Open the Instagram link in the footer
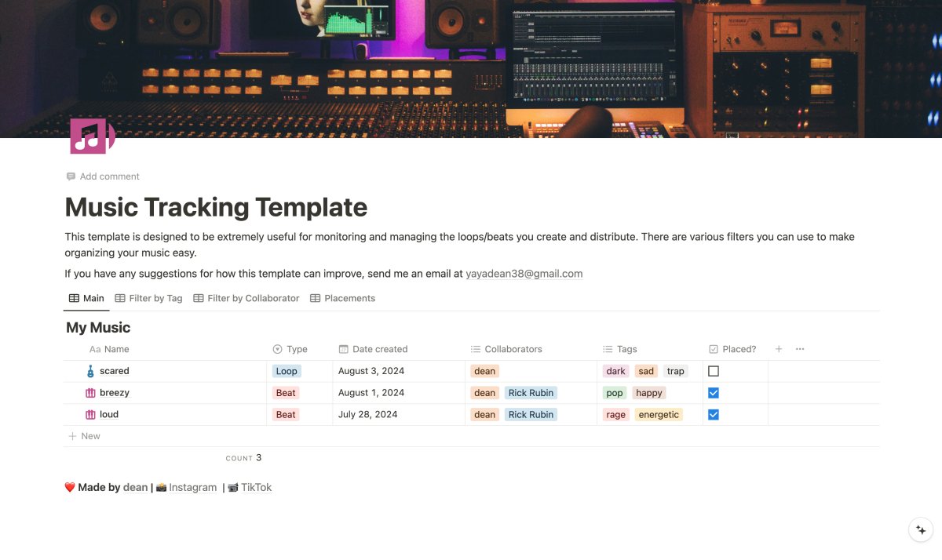 click(x=192, y=487)
